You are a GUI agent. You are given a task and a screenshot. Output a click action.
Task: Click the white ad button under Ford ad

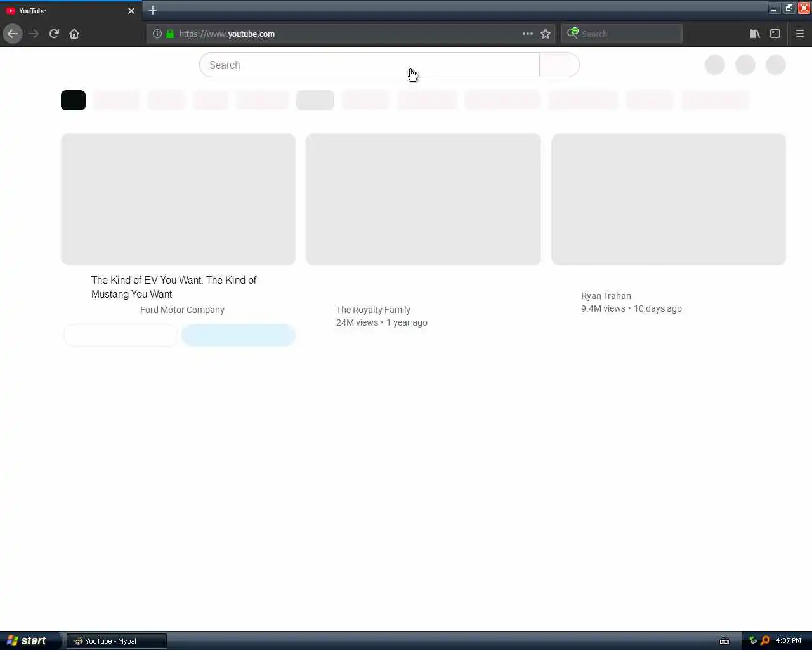click(x=121, y=335)
